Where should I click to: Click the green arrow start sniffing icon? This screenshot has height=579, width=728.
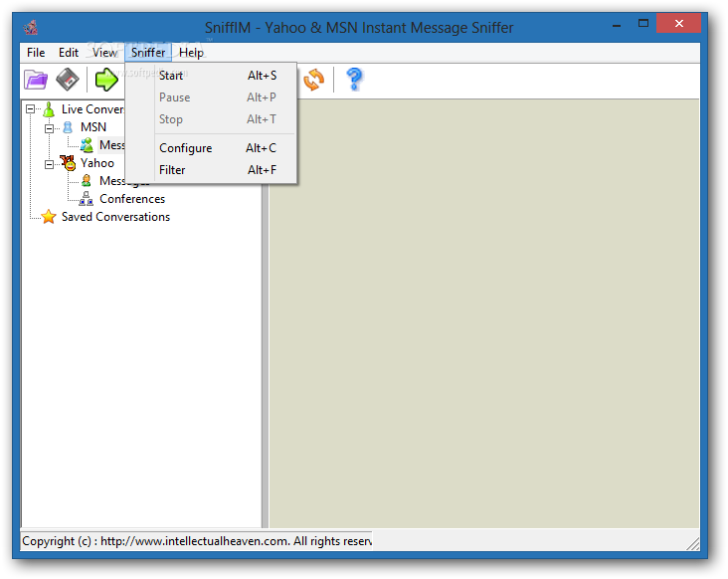point(106,80)
